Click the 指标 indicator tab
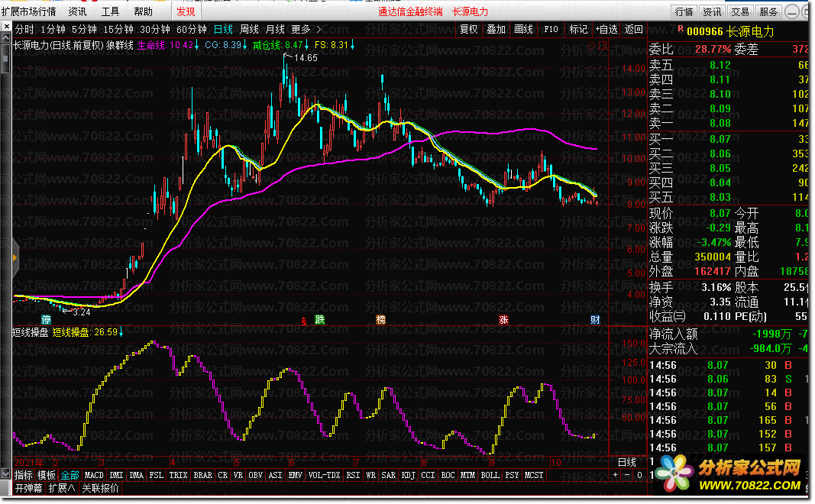The image size is (815, 504). point(24,475)
